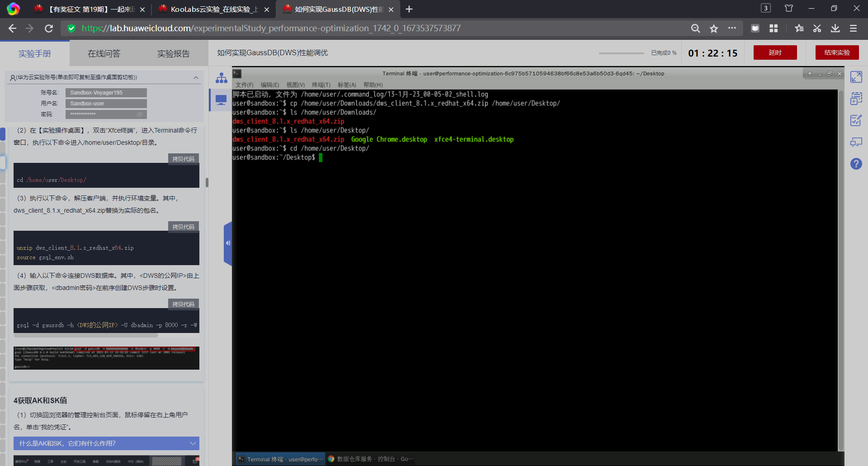The height and width of the screenshot is (466, 868).
Task: Open the terminal 帮助(H) menu
Action: (x=373, y=85)
